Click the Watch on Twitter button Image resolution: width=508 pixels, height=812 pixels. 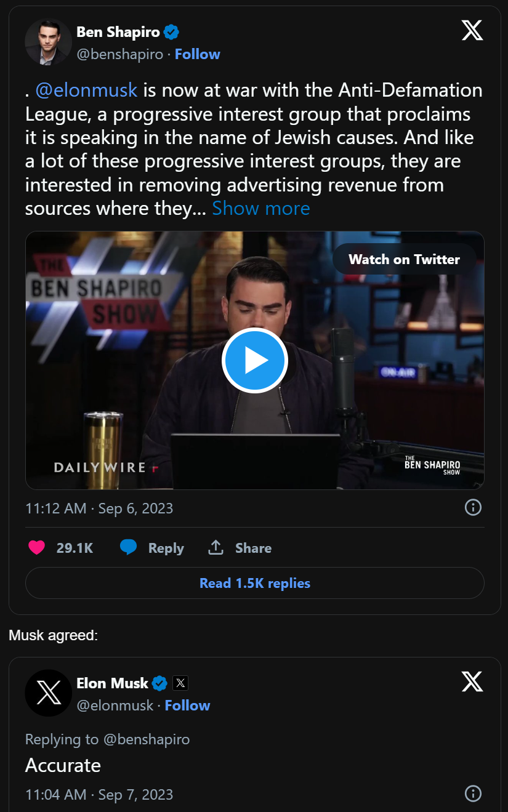click(404, 259)
